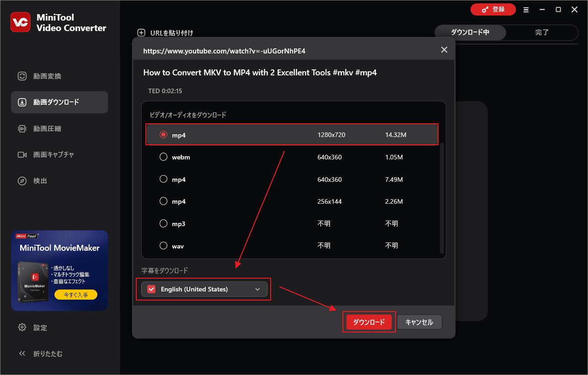Screen dimensions: 588x375
Task: Click the 折りたたむ double-chevron icon
Action: [x=22, y=354]
